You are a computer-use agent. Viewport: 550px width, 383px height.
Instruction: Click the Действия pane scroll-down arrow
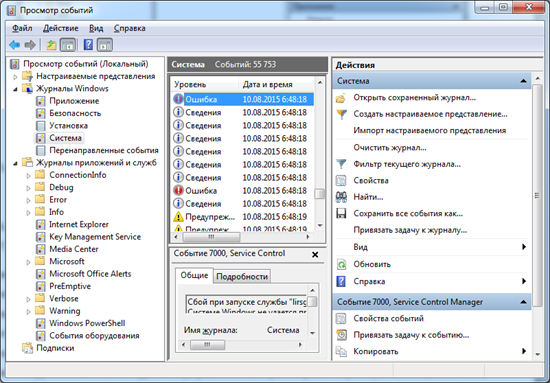pos(537,355)
